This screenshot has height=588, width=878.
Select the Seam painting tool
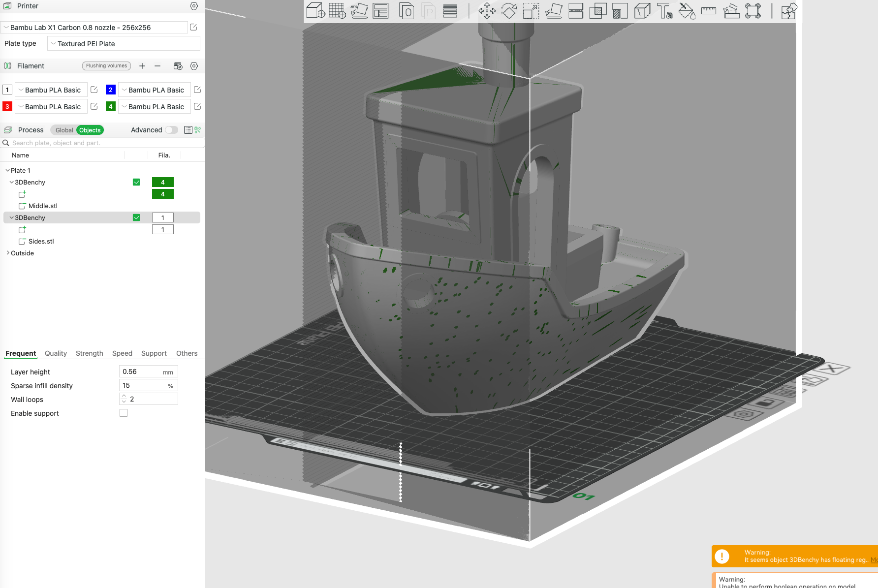[642, 11]
